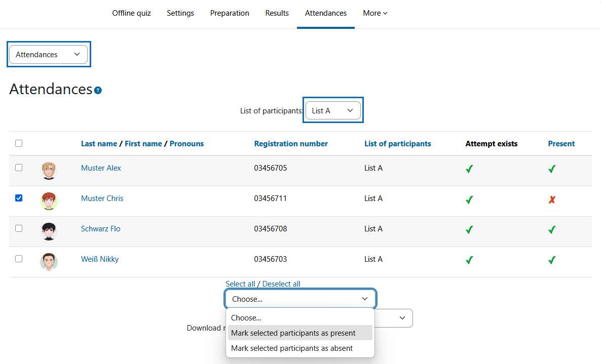This screenshot has width=601, height=364.
Task: Click the red X present icon for Muster Chris
Action: [552, 199]
